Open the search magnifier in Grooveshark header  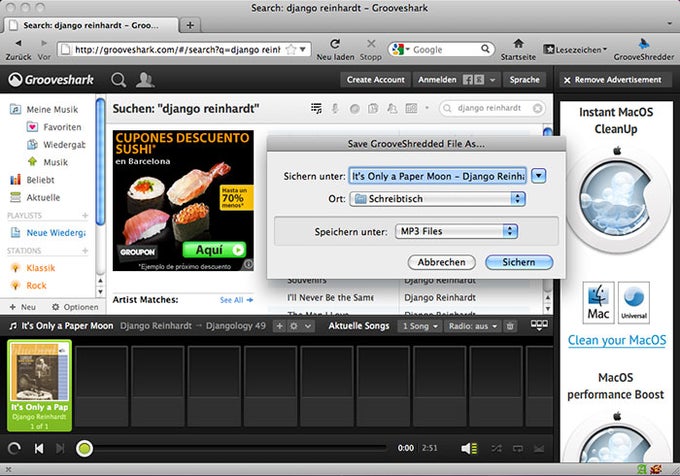pos(118,80)
